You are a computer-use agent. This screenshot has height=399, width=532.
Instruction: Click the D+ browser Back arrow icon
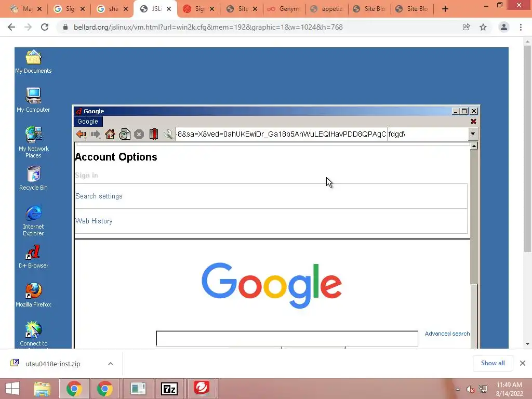click(81, 135)
